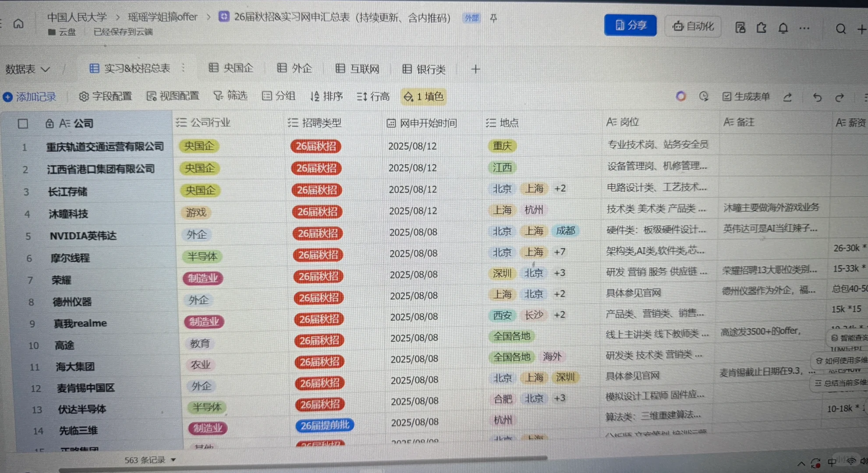868x473 pixels.
Task: Click the 麦肯锡中国区 company cell
Action: pyautogui.click(x=86, y=388)
